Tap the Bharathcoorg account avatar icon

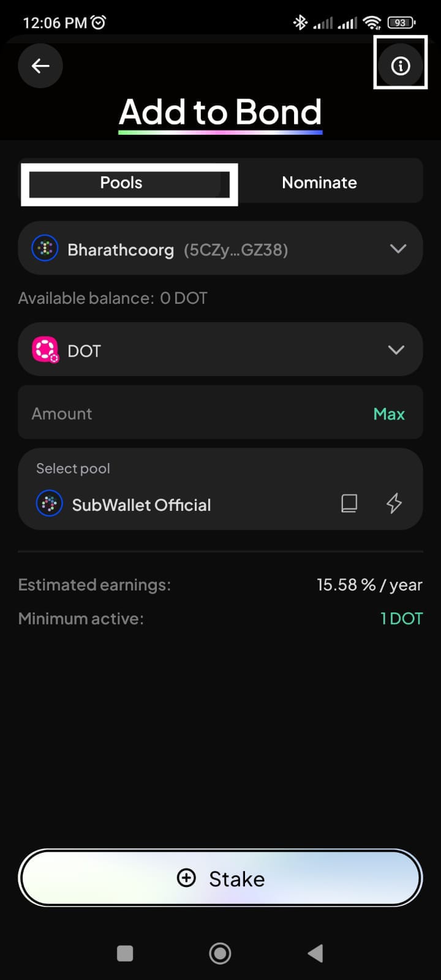click(45, 249)
